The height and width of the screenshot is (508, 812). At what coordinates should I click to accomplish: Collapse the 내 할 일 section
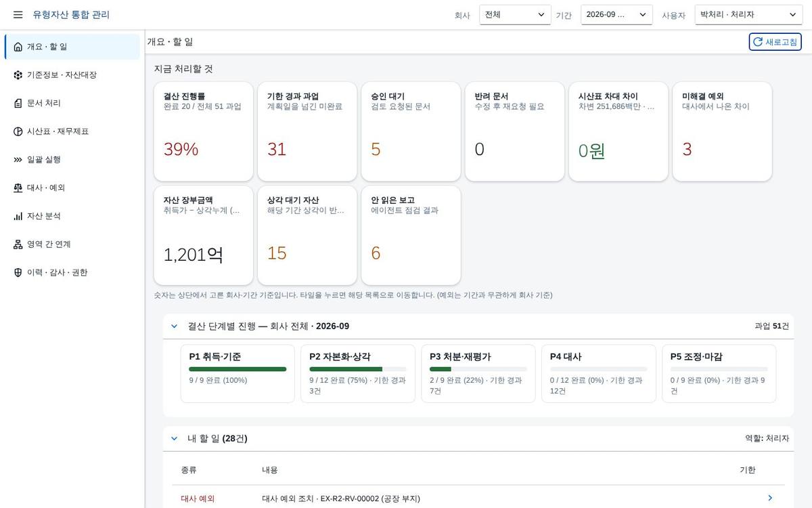coord(174,439)
